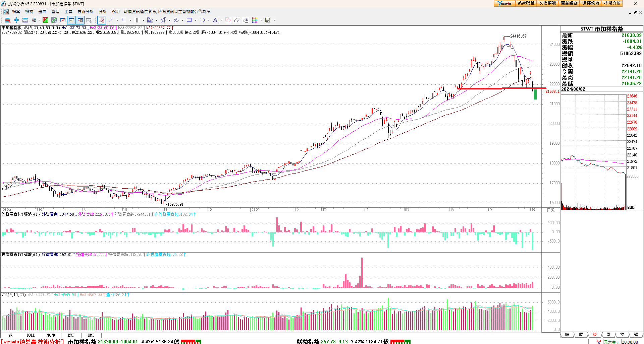
Task: Open the fan lines tool dropdown arrow
Action: click(x=156, y=20)
